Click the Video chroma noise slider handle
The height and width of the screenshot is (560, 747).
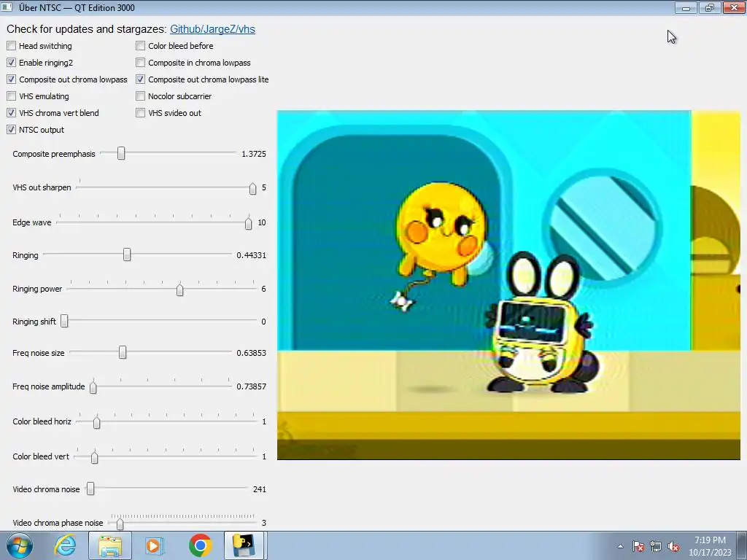(x=90, y=489)
